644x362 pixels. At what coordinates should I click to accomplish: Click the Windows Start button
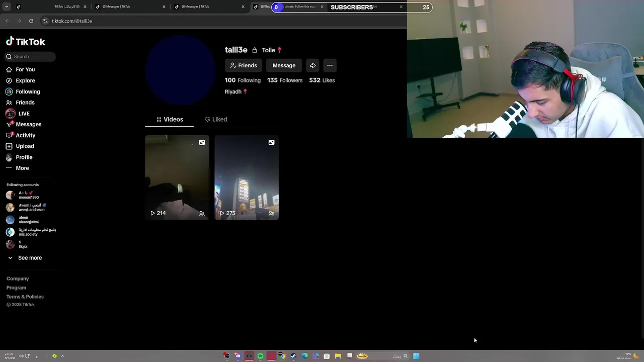[416, 356]
